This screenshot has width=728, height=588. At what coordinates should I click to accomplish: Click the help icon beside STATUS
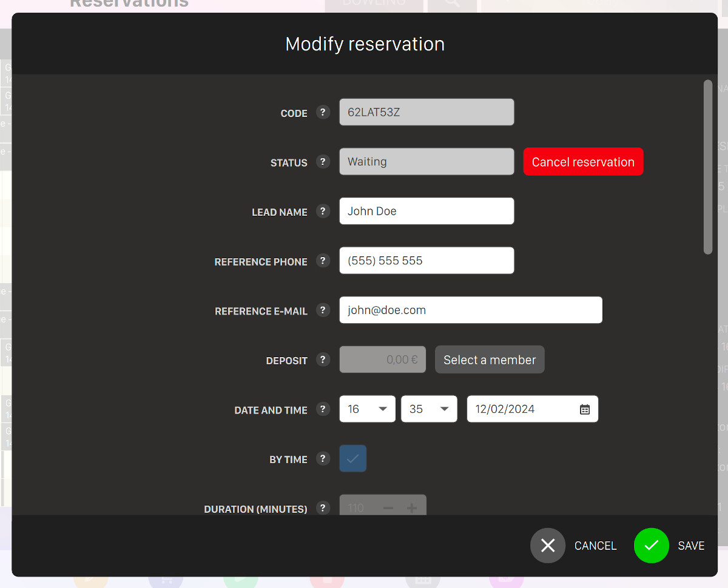(x=323, y=162)
